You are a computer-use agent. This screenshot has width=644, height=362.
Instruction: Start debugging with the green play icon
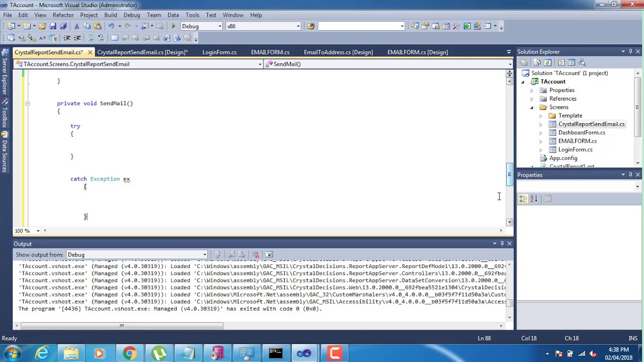point(174,26)
